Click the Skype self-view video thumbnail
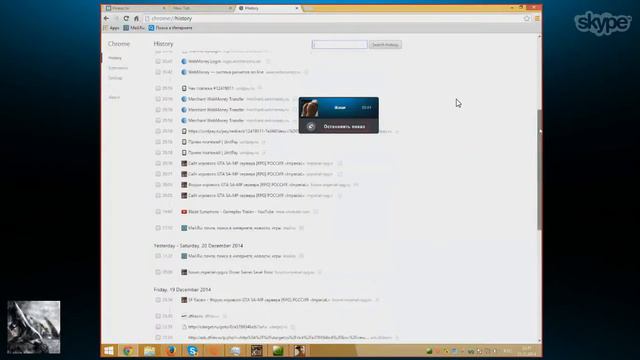This screenshot has width=640, height=360. point(33,327)
